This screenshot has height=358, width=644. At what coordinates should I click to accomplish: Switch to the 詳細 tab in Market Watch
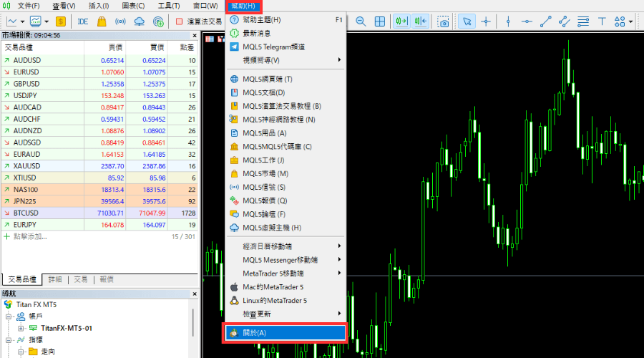(56, 279)
